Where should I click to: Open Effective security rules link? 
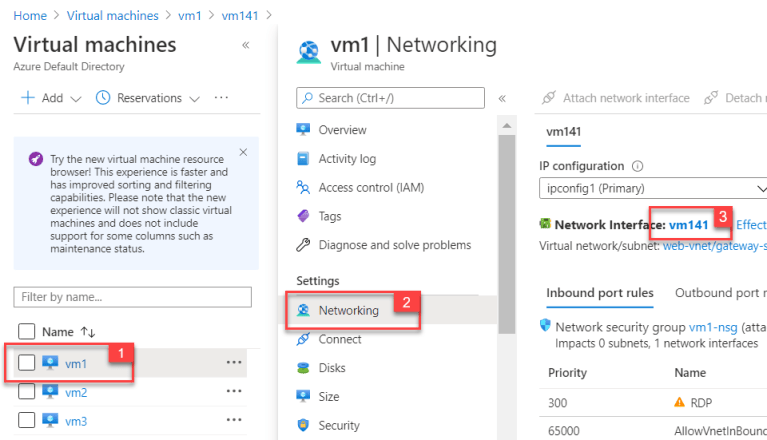pyautogui.click(x=751, y=225)
